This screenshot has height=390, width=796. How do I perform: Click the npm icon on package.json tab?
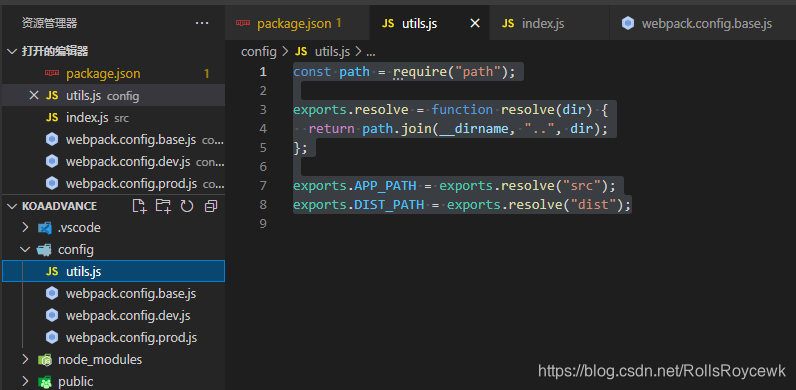pos(243,23)
